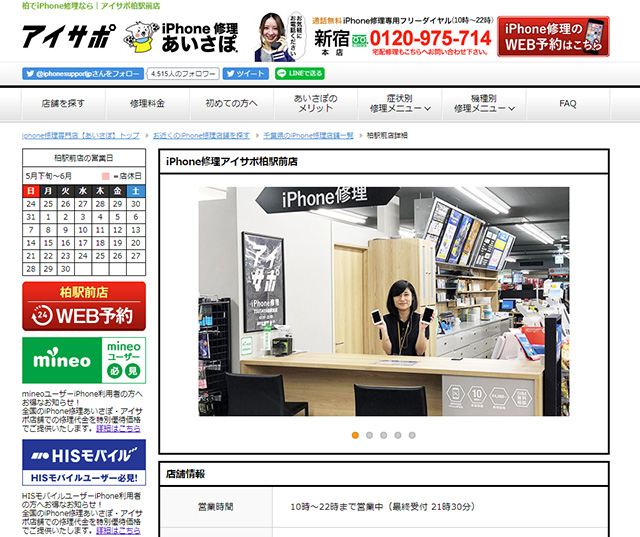640x537 pixels.
Task: Open the 店舗を探す menu item
Action: tap(63, 104)
